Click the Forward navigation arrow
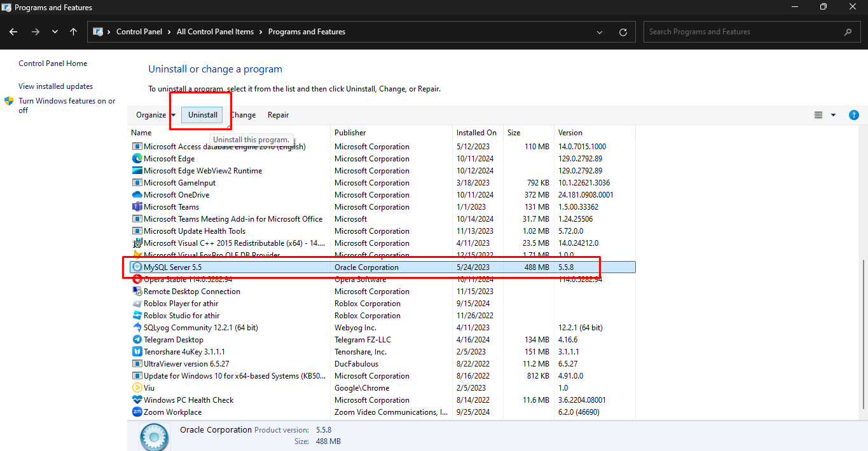Image resolution: width=868 pixels, height=451 pixels. (36, 32)
